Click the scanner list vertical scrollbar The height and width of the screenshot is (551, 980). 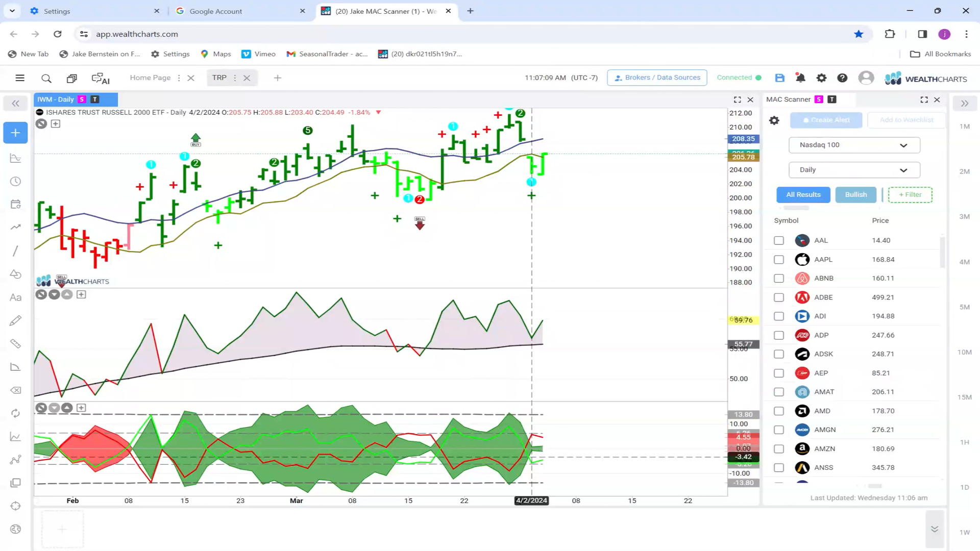tap(942, 252)
